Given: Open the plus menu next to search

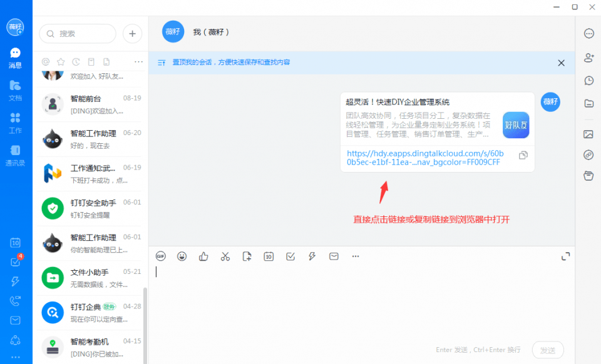Looking at the screenshot, I should pos(132,34).
